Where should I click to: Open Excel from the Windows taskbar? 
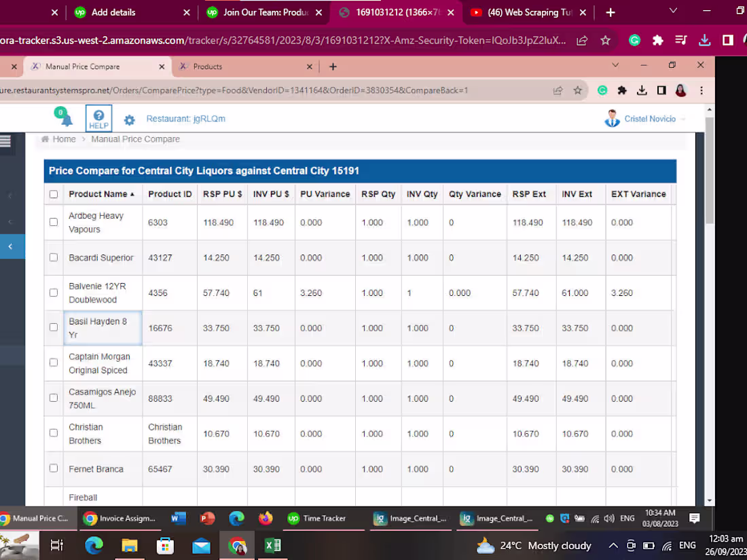(272, 545)
